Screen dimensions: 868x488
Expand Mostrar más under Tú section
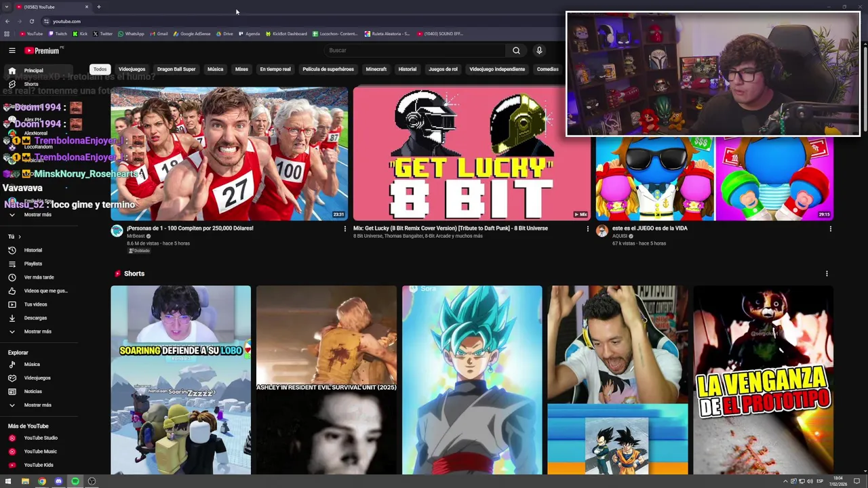tap(37, 331)
